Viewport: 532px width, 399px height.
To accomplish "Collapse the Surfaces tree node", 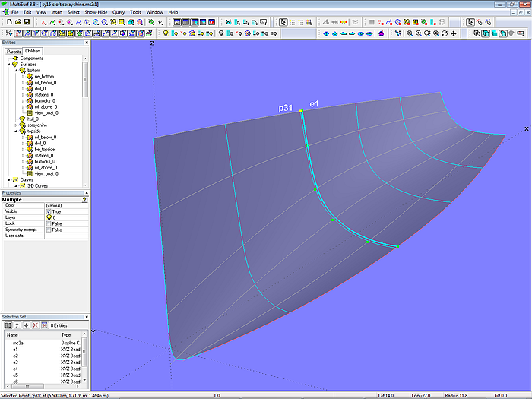I will coord(8,65).
